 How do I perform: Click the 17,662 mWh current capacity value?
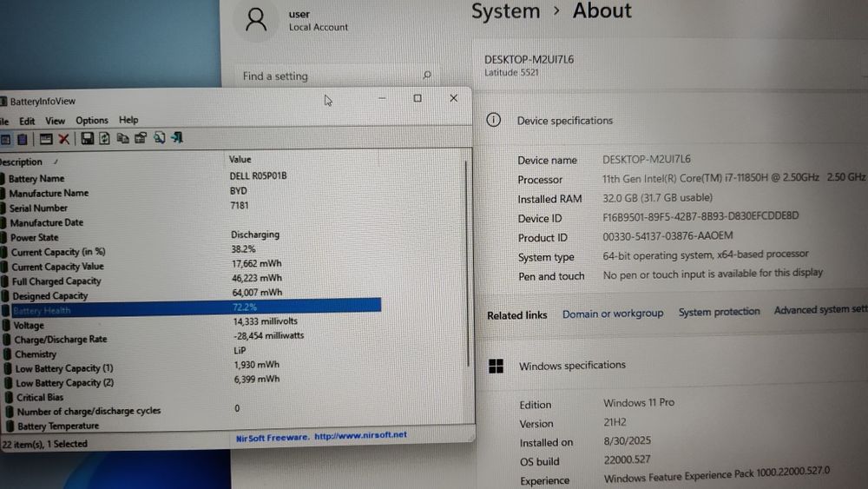256,263
